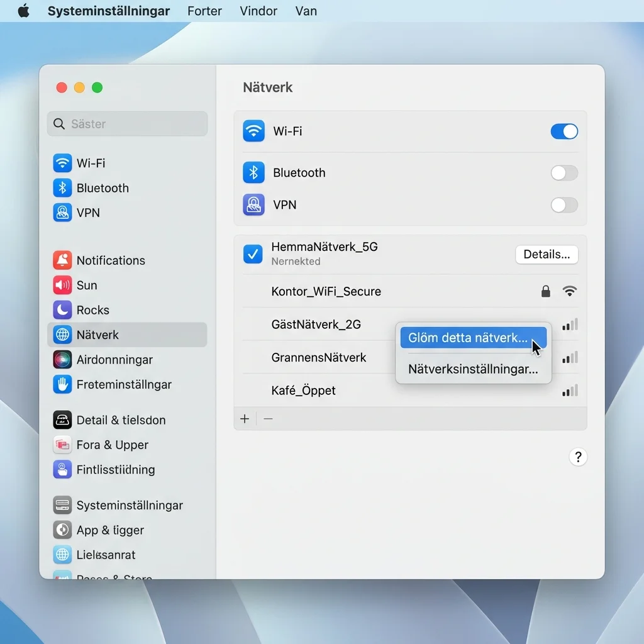Open Freteminställngar hand icon
The image size is (644, 644).
[x=62, y=384]
